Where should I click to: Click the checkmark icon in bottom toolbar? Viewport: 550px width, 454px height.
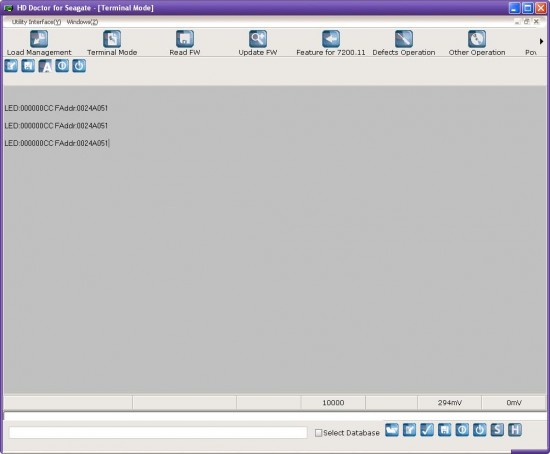coord(427,430)
